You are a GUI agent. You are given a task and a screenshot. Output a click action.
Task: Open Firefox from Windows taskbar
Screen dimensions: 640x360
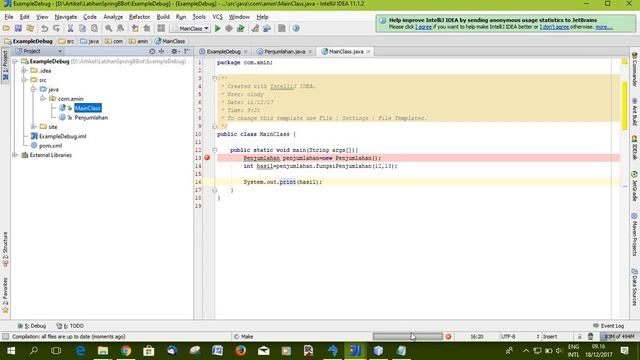(240, 350)
